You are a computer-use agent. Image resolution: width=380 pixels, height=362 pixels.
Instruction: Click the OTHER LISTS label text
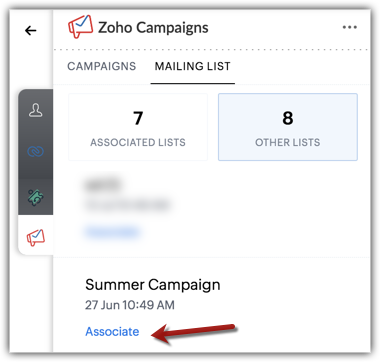pyautogui.click(x=288, y=142)
